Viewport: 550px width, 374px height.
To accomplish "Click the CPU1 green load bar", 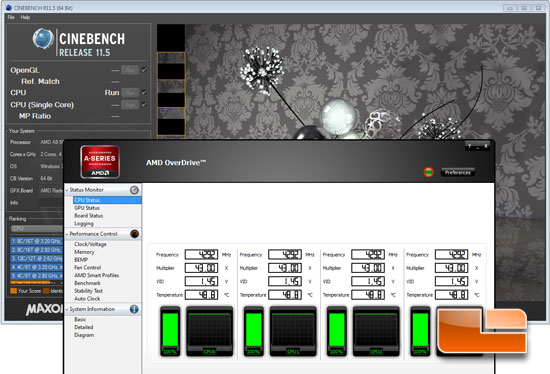I will point(254,331).
